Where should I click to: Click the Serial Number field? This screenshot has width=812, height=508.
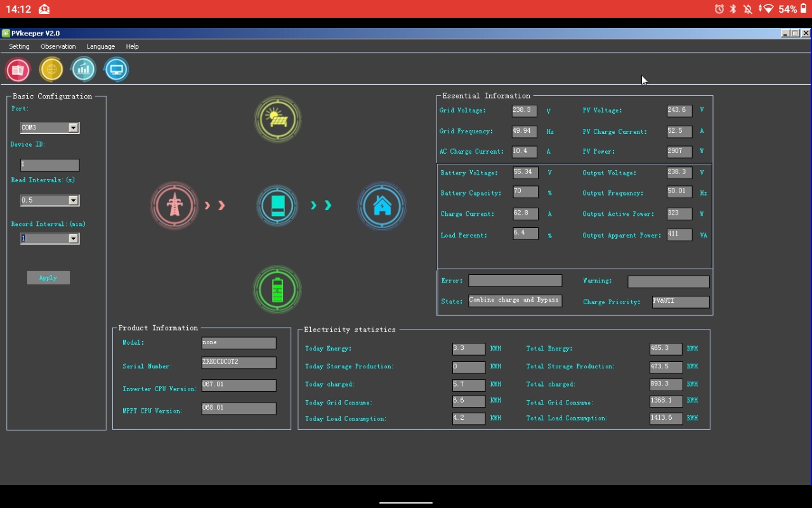(239, 363)
